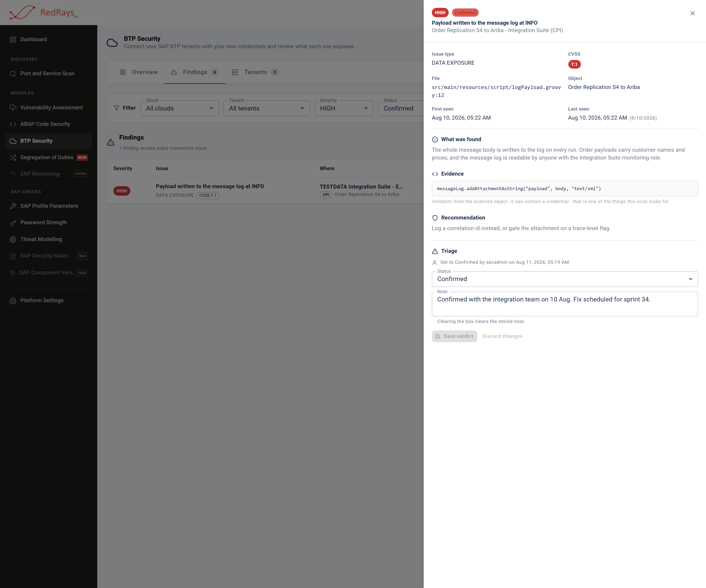Viewport: 706px width, 588px height.
Task: Open Dashboard from the sidebar
Action: coord(48,39)
